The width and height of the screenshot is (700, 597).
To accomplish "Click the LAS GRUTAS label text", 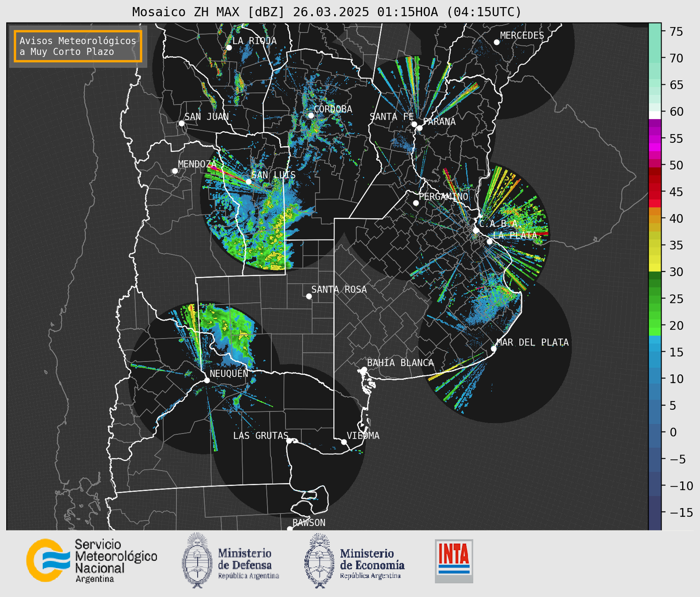I will (261, 436).
